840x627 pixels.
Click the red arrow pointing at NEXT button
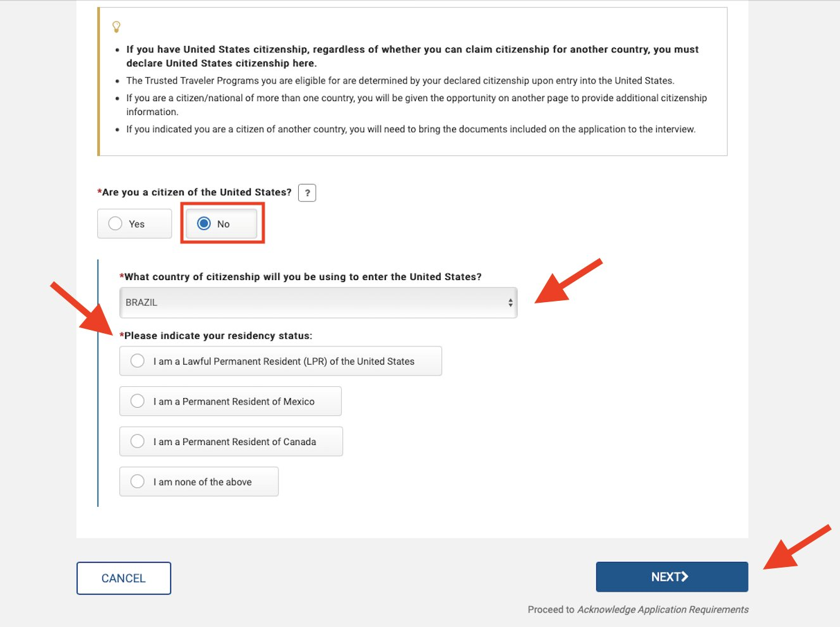click(797, 547)
